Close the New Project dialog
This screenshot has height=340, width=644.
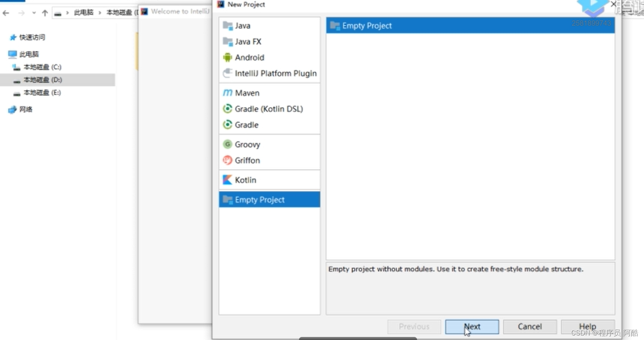coord(613,4)
